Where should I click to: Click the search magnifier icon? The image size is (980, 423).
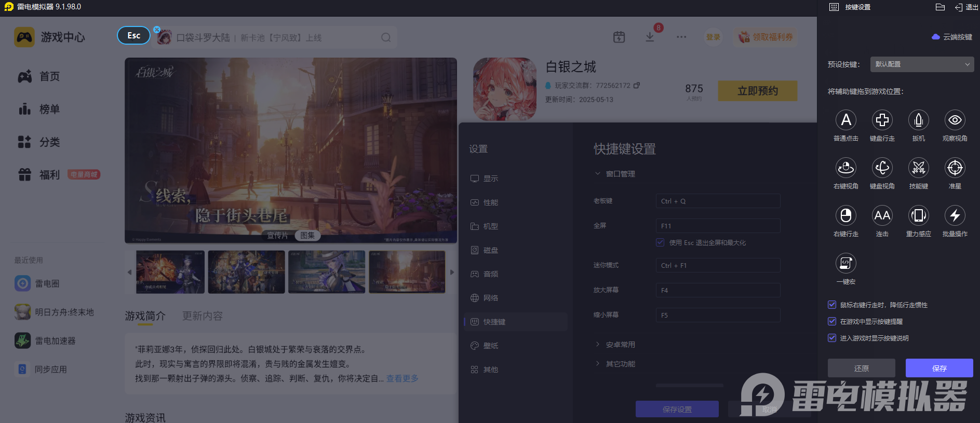[386, 37]
